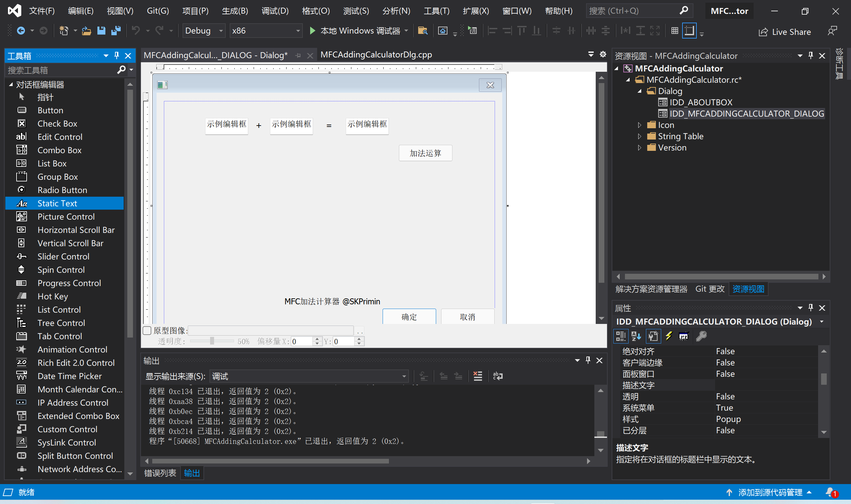Expand the String Table folder
The height and width of the screenshot is (504, 851).
coord(639,137)
